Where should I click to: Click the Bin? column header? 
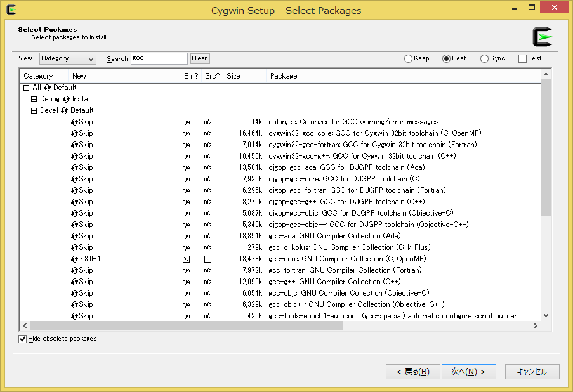coord(191,76)
